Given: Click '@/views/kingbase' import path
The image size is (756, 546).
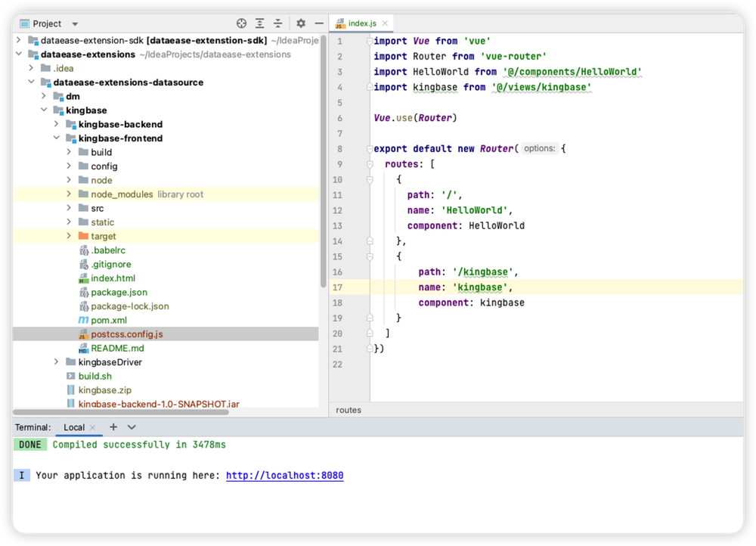Looking at the screenshot, I should (541, 87).
